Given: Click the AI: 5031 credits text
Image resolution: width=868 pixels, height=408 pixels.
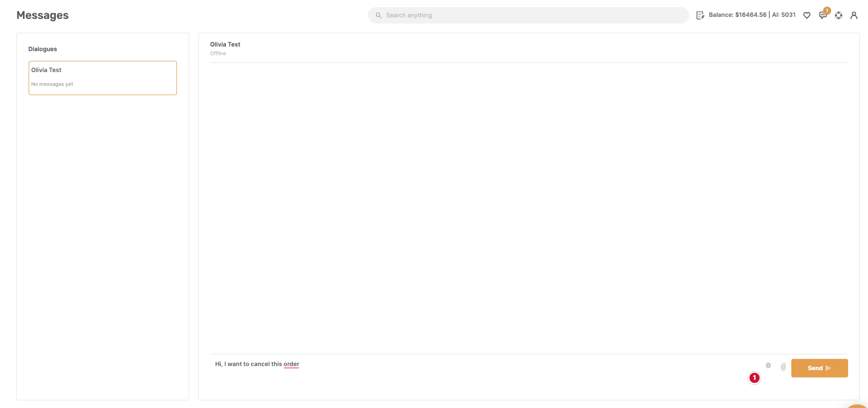Looking at the screenshot, I should tap(784, 15).
